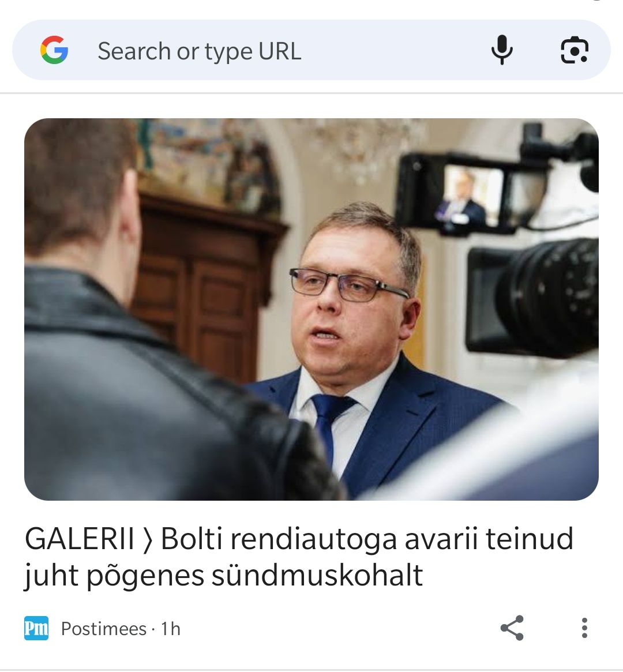Viewport: 623px width, 672px height.
Task: Click the Postimees source name
Action: (x=104, y=629)
